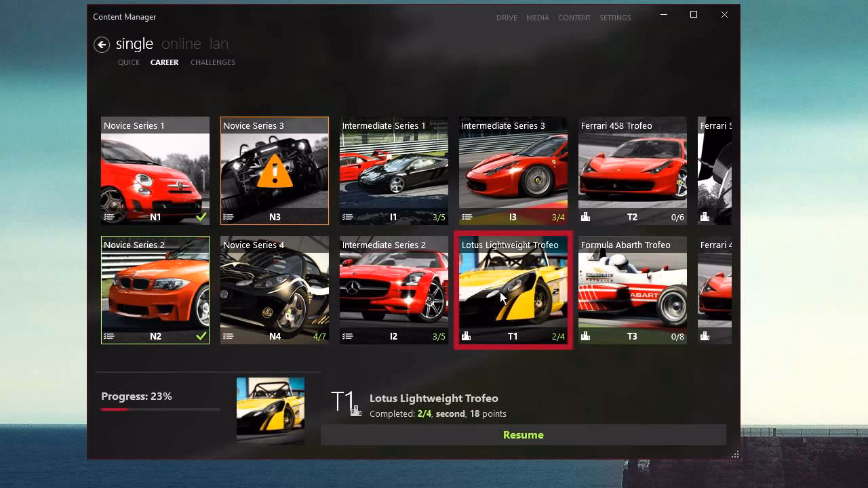
Task: Click the podium icon on Formula Abarth Trofeo
Action: (x=585, y=336)
